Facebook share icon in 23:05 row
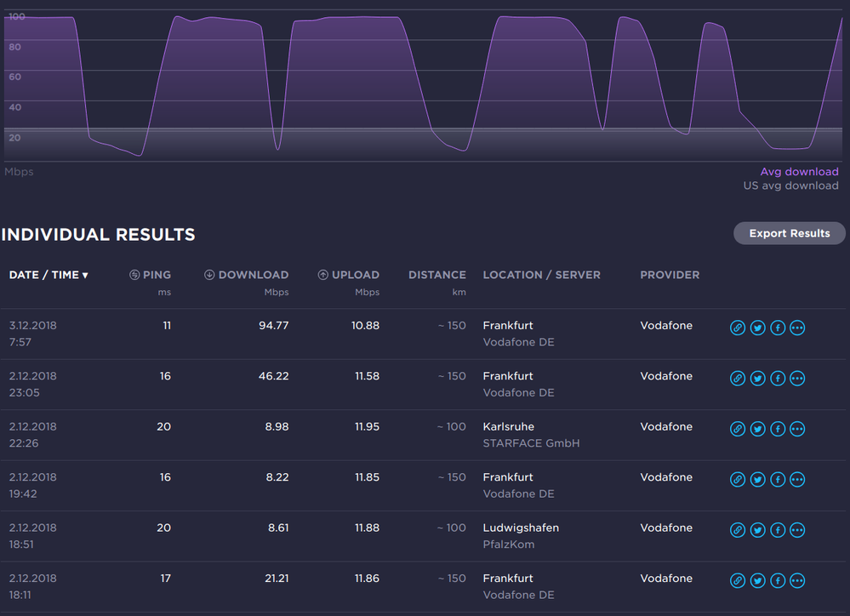This screenshot has width=850, height=616. point(778,378)
